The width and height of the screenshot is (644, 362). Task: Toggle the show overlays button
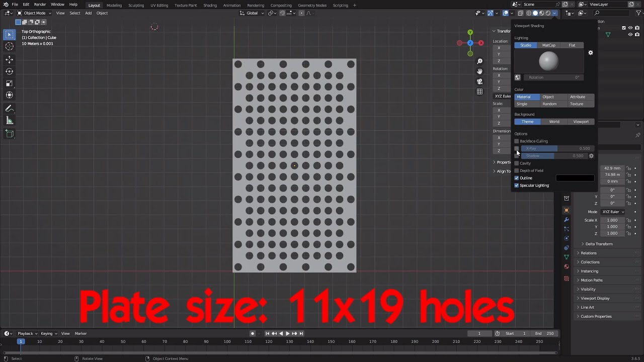(506, 13)
